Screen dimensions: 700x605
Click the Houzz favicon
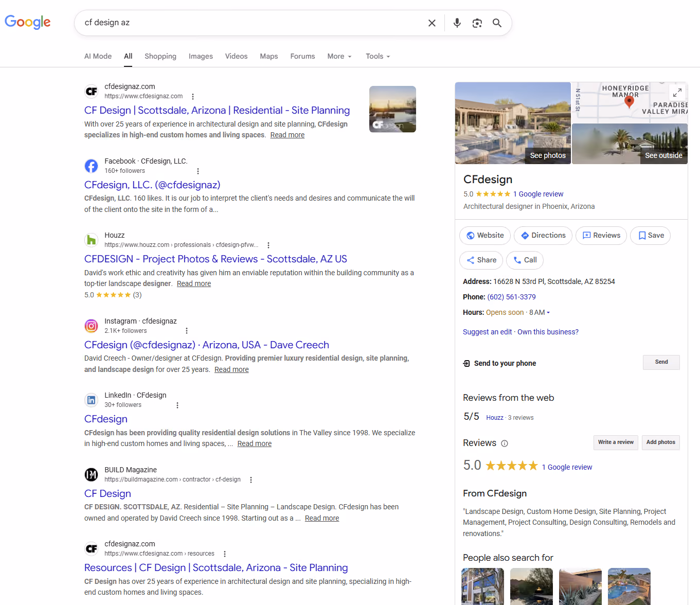(91, 240)
